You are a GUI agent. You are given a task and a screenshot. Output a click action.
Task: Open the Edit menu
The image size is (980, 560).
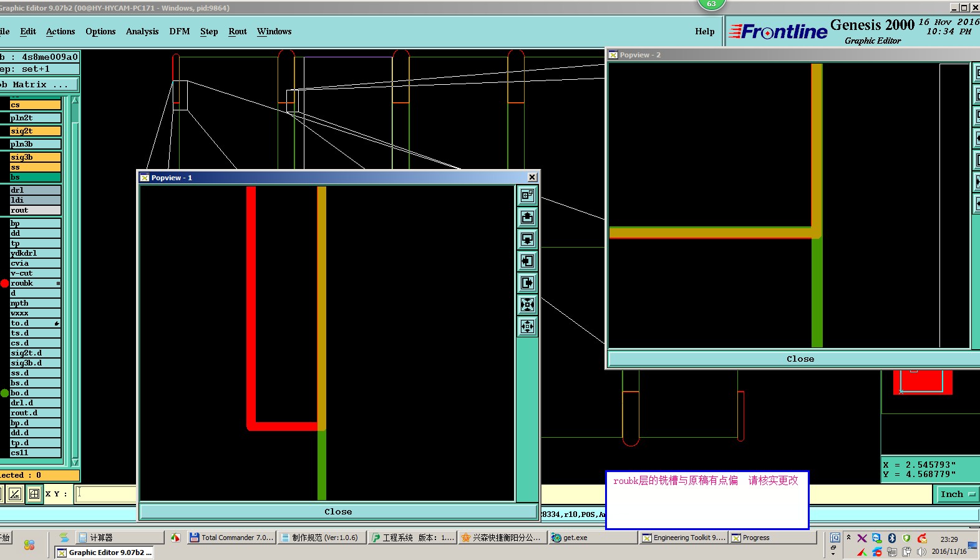pos(28,31)
